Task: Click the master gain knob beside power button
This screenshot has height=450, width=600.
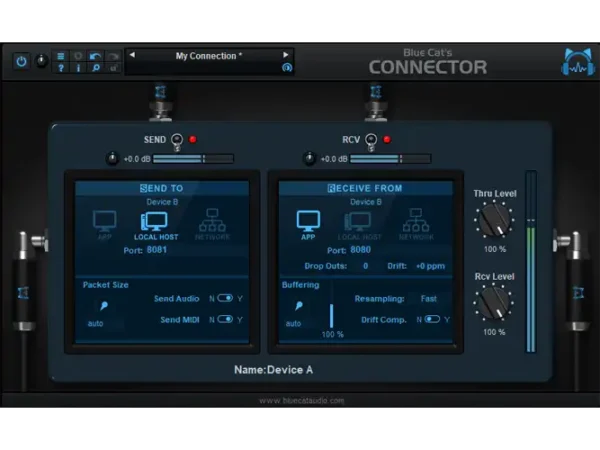Action: 41,61
